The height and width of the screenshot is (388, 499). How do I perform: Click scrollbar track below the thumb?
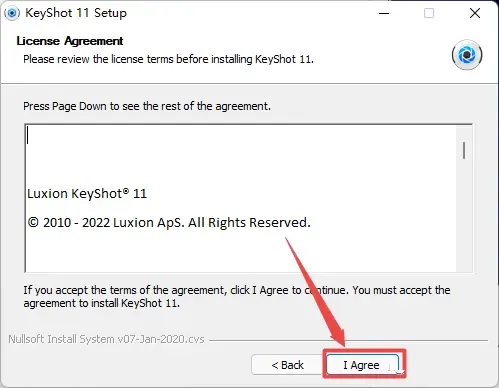coord(464,217)
